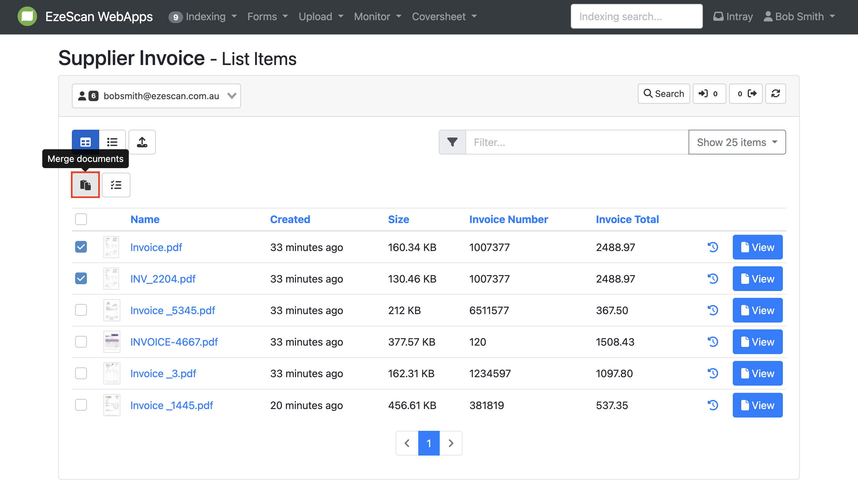Image resolution: width=858 pixels, height=504 pixels.
Task: Check the INVOICE-4667.pdf row checkbox
Action: click(x=81, y=342)
